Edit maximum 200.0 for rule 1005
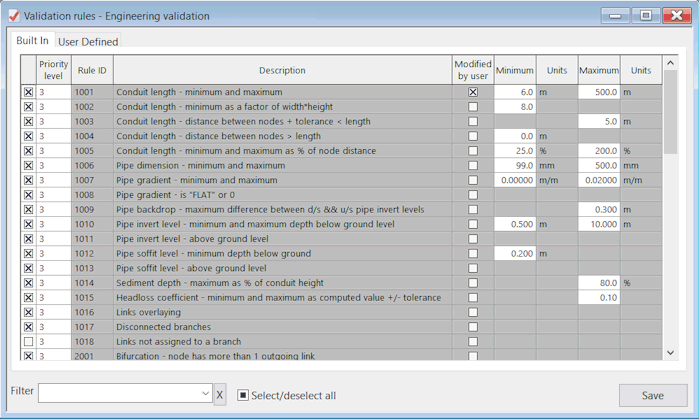The image size is (699, 419). click(599, 151)
